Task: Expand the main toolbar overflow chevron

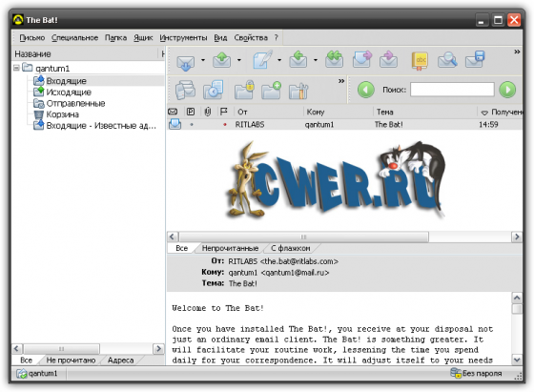Action: (517, 52)
